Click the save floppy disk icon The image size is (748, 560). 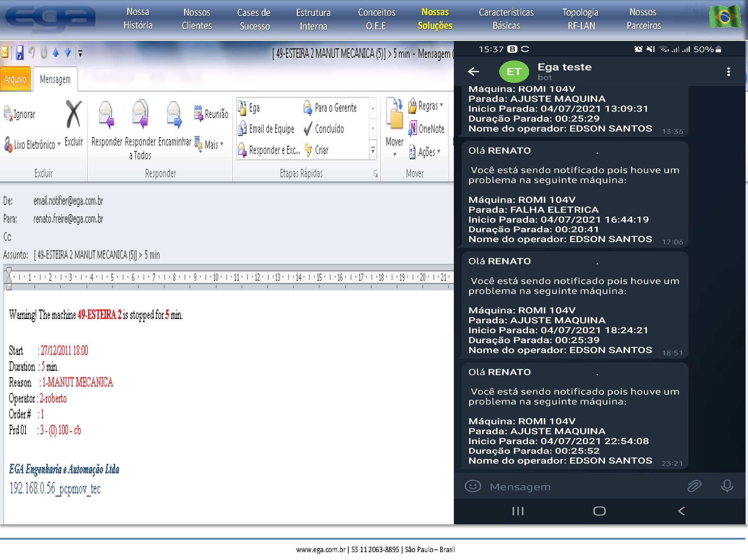pyautogui.click(x=20, y=53)
